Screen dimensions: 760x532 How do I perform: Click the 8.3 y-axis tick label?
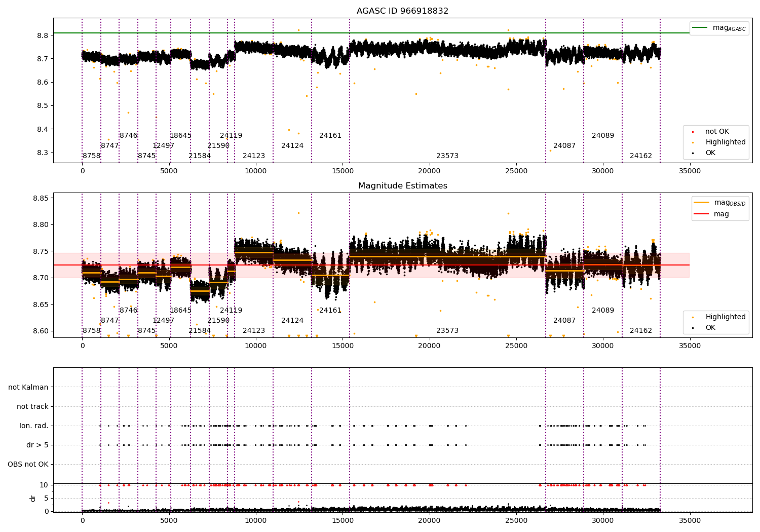[x=43, y=153]
